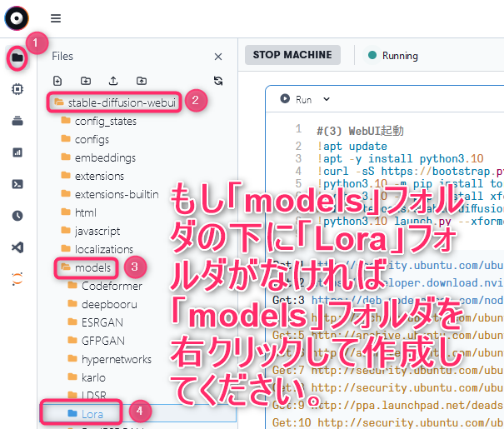This screenshot has height=429, width=504.
Task: Open the Terminal sidebar icon
Action: 17,184
